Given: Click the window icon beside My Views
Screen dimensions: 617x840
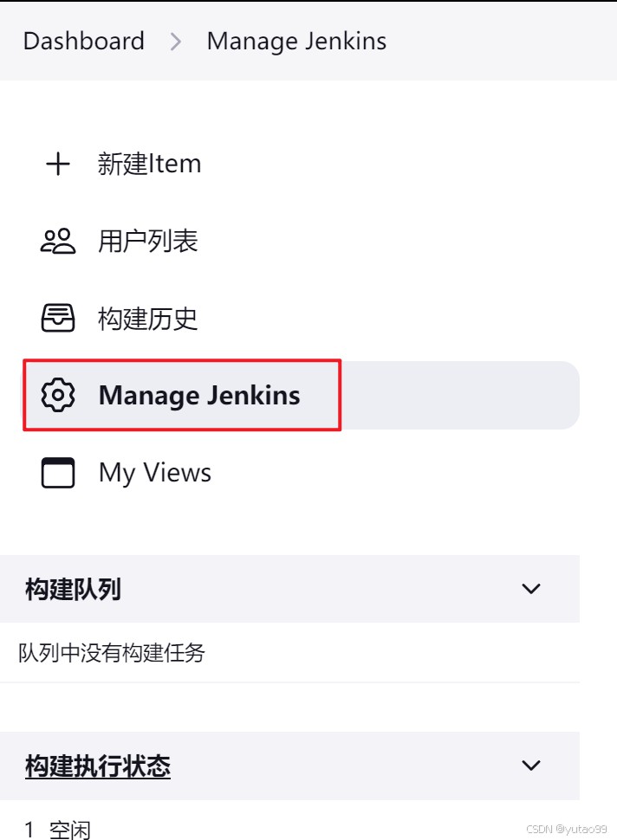Looking at the screenshot, I should point(58,473).
